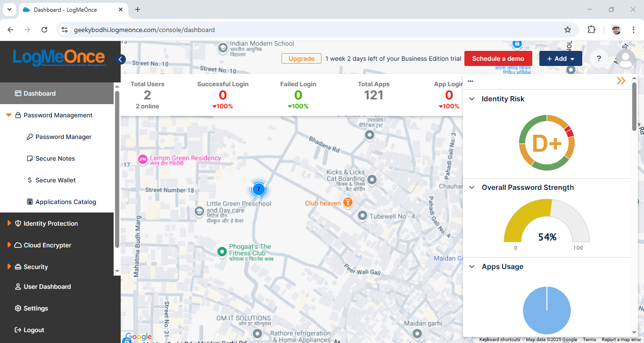
Task: Click the Tubewell No - 4 map pin
Action: (x=362, y=216)
